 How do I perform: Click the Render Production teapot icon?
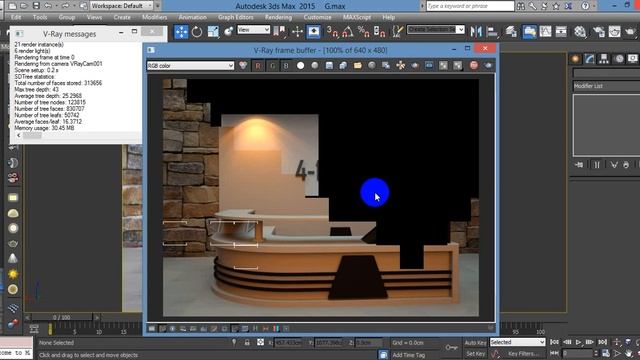[x=631, y=31]
